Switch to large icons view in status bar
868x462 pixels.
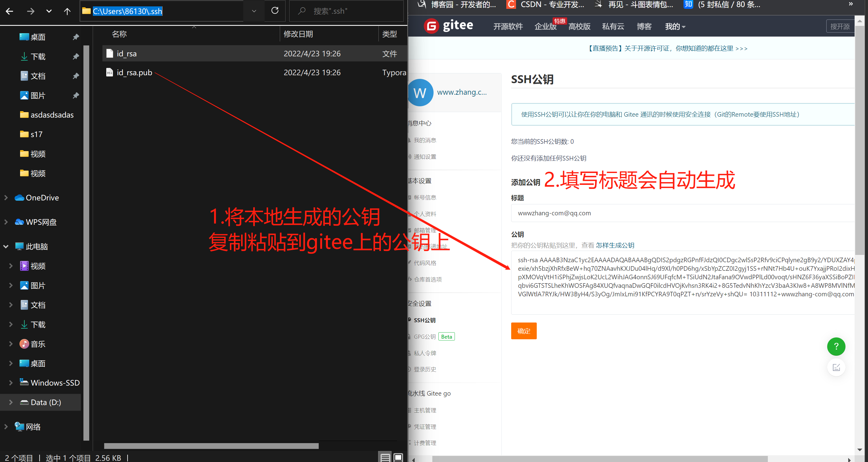pyautogui.click(x=398, y=458)
